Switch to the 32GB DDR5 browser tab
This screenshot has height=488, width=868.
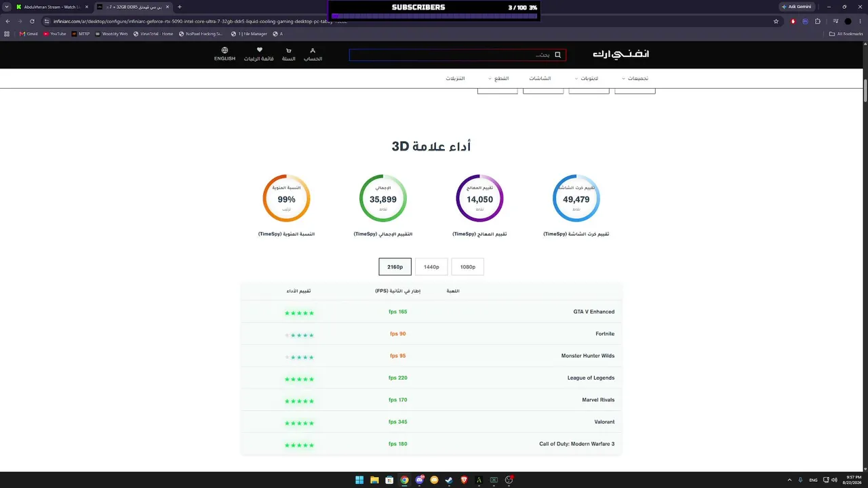(134, 7)
